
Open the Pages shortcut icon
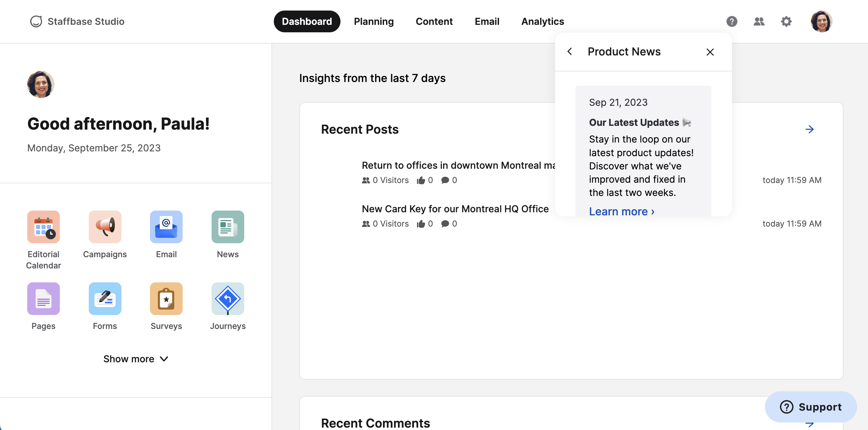(x=44, y=299)
